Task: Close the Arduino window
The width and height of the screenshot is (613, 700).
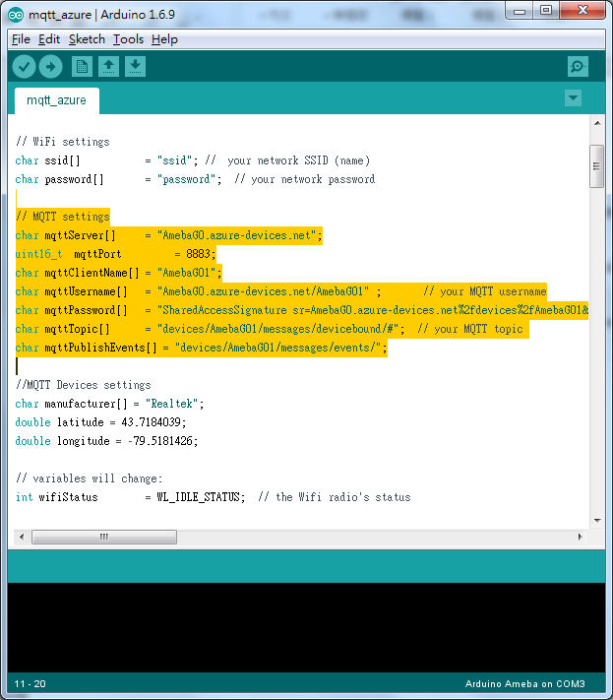Action: (x=582, y=11)
